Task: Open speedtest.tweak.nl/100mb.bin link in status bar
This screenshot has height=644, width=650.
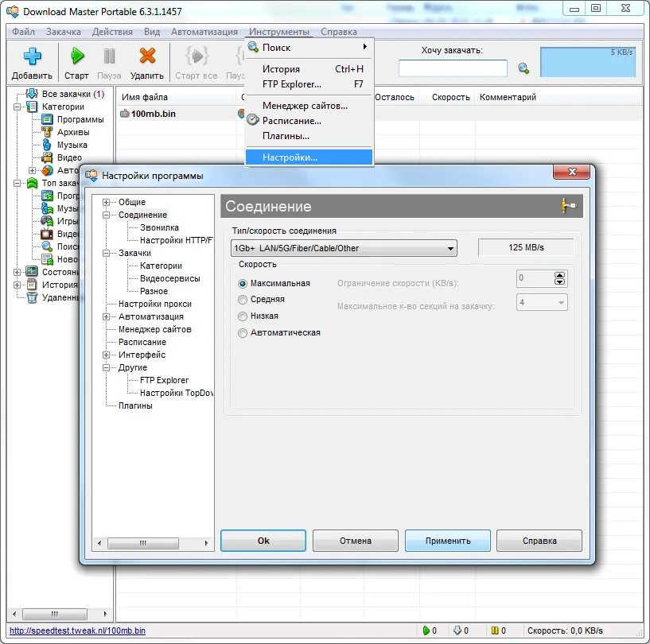Action: click(x=77, y=630)
